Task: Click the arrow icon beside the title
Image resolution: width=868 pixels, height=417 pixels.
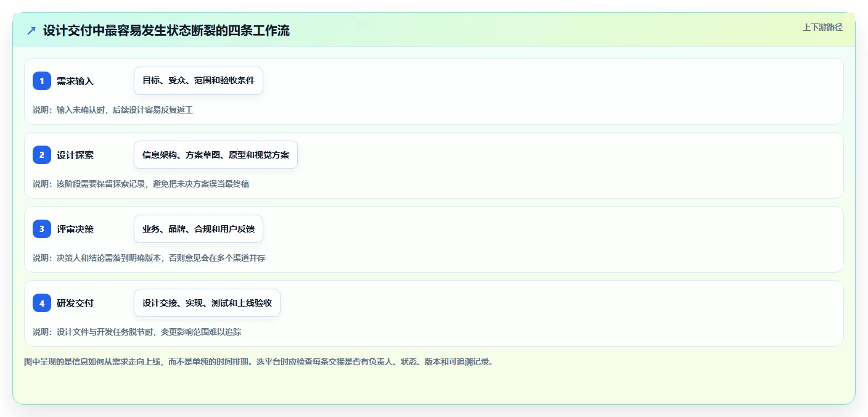Action: point(31,30)
